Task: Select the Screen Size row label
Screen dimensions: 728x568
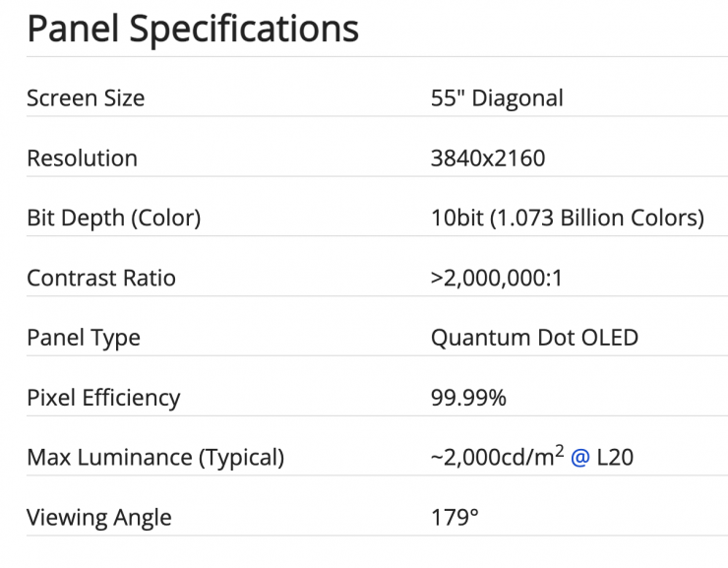Action: point(86,98)
